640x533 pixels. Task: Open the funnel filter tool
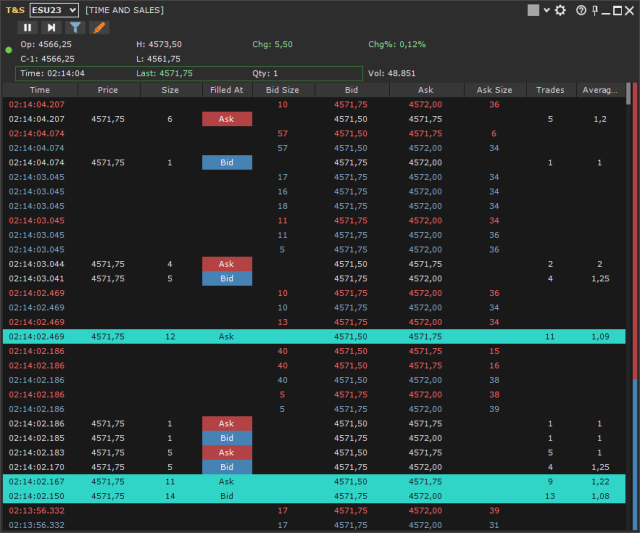click(x=76, y=28)
